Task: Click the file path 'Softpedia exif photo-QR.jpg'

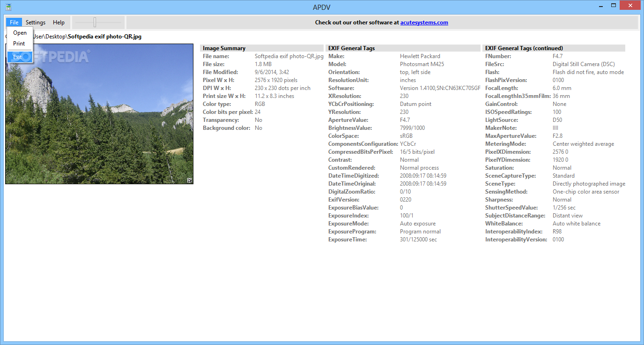Action: point(104,36)
